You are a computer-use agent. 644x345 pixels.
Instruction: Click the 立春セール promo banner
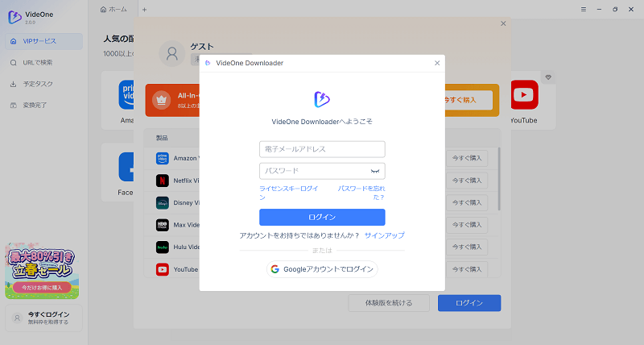[x=42, y=271]
